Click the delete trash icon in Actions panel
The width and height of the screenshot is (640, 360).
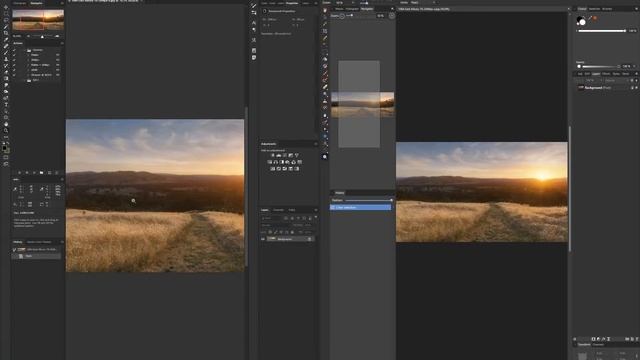(x=57, y=173)
